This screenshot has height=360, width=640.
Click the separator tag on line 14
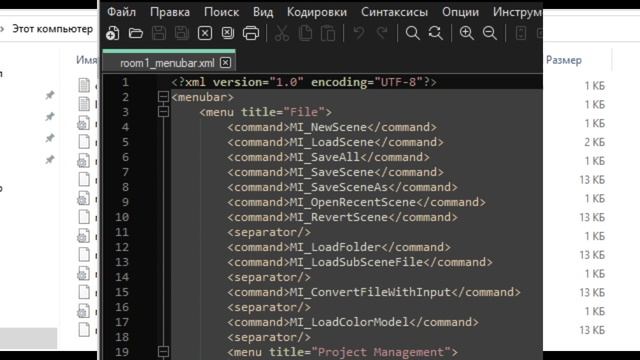(269, 277)
